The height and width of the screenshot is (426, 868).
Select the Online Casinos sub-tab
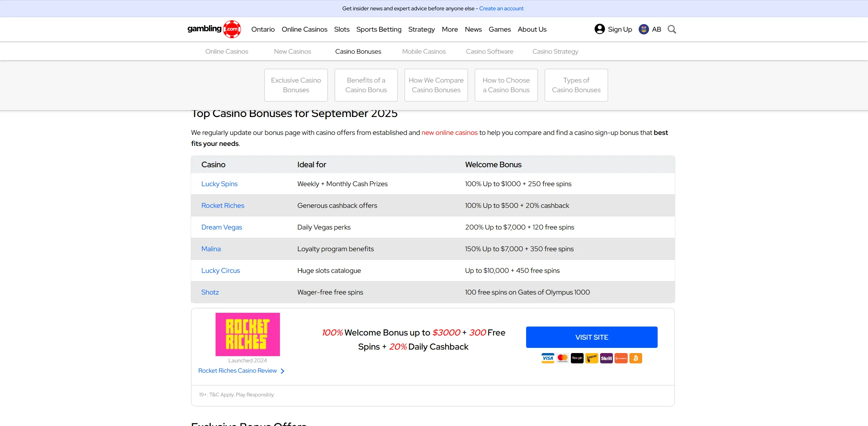coord(227,51)
